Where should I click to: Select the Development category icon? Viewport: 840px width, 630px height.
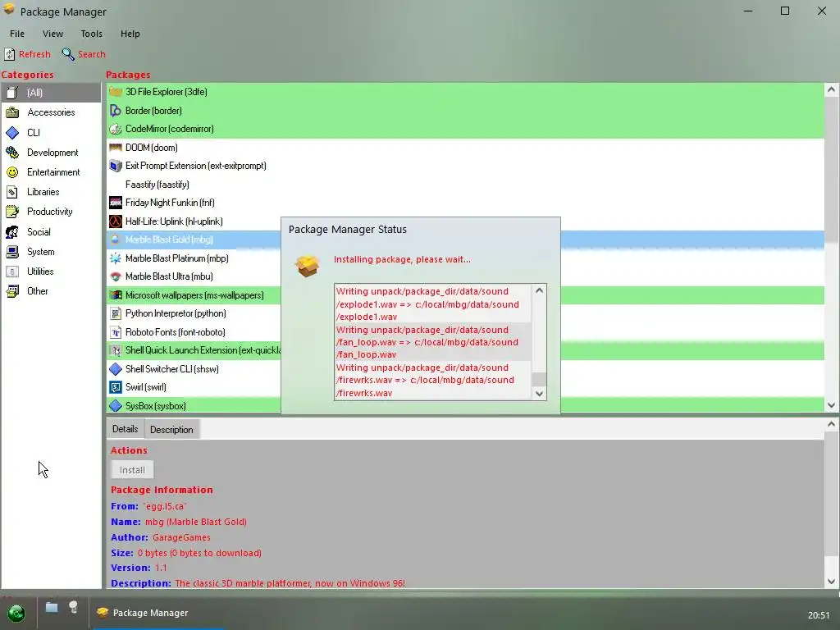(x=12, y=153)
